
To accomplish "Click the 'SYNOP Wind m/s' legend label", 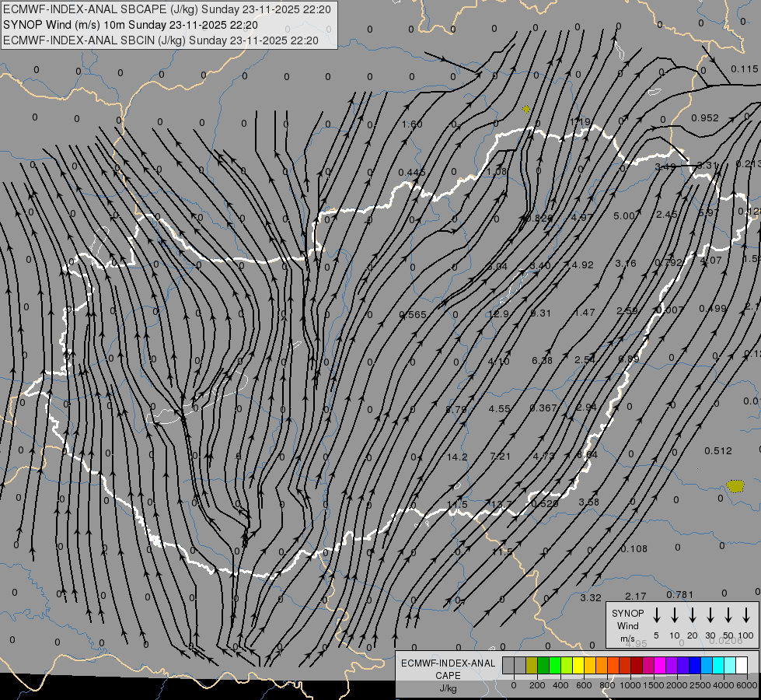I will point(627,625).
